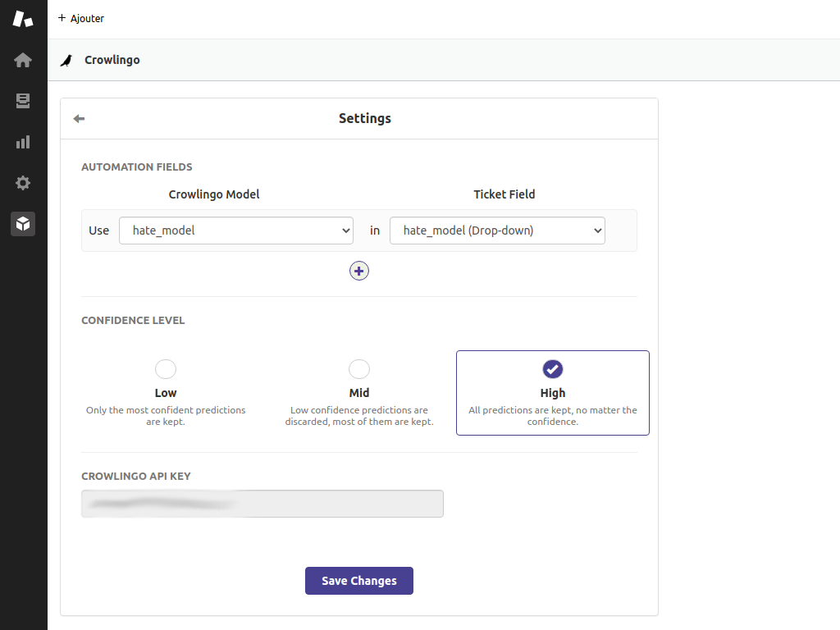Image resolution: width=840 pixels, height=630 pixels.
Task: Open the Home icon in sidebar
Action: [x=23, y=60]
